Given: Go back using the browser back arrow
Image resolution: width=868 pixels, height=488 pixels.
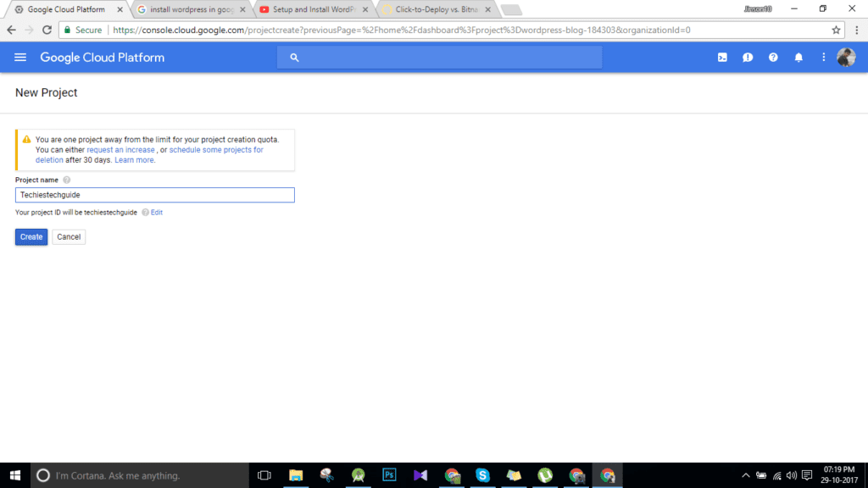Looking at the screenshot, I should pyautogui.click(x=12, y=30).
